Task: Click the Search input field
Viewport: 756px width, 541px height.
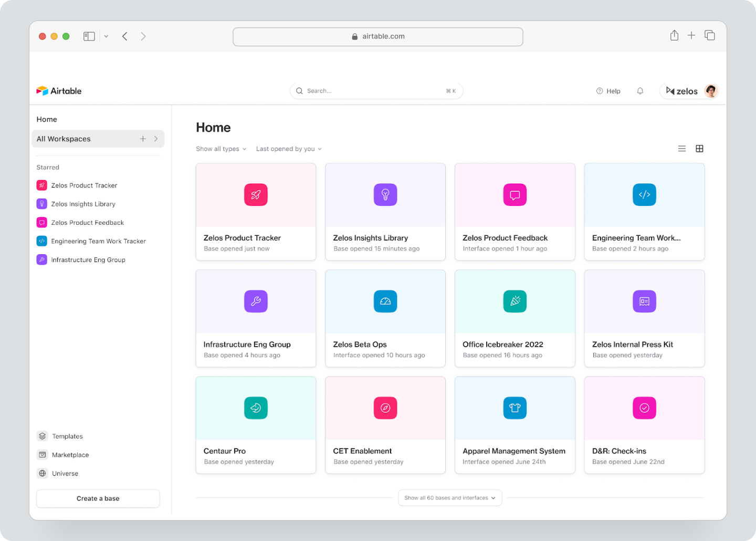Action: tap(376, 90)
